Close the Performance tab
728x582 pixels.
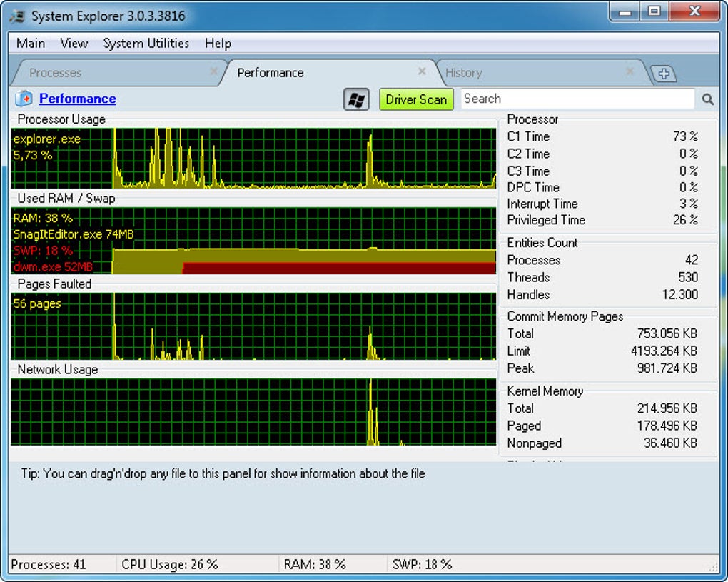tap(422, 71)
